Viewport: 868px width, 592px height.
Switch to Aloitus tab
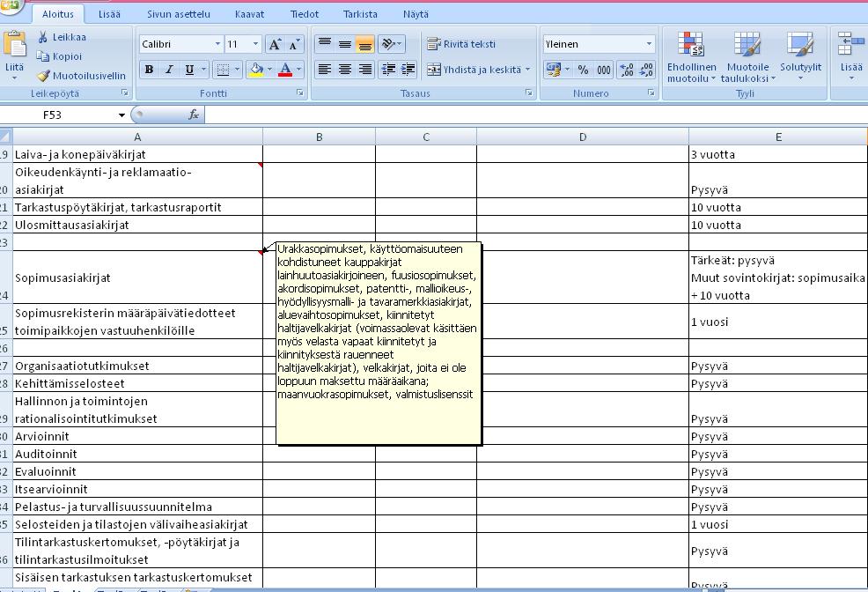57,14
